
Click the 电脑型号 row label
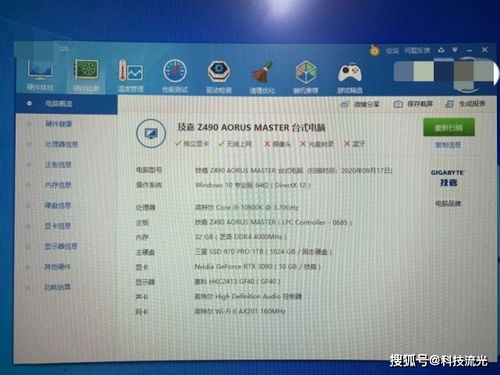coord(149,170)
